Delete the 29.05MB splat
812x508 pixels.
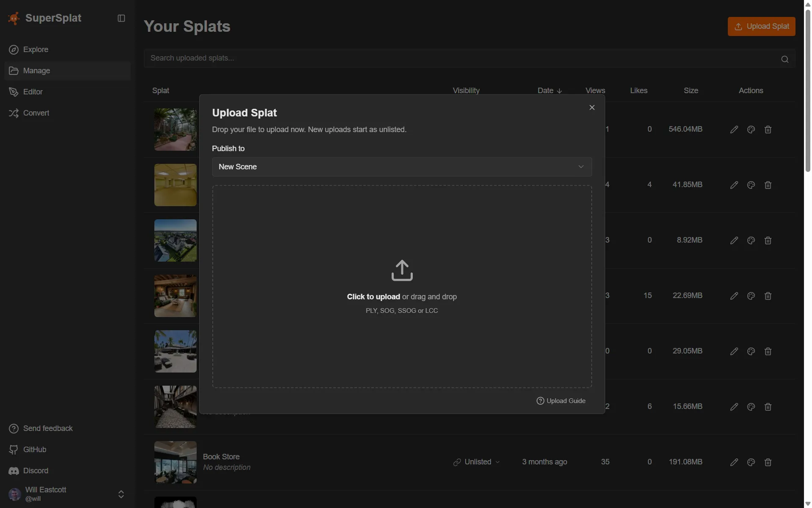(x=768, y=351)
